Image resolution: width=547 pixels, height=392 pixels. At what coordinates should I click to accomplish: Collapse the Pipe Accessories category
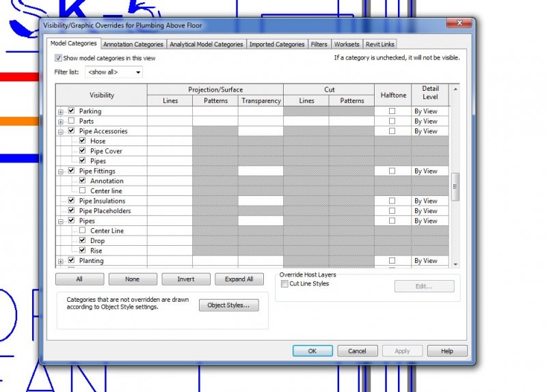pos(61,132)
